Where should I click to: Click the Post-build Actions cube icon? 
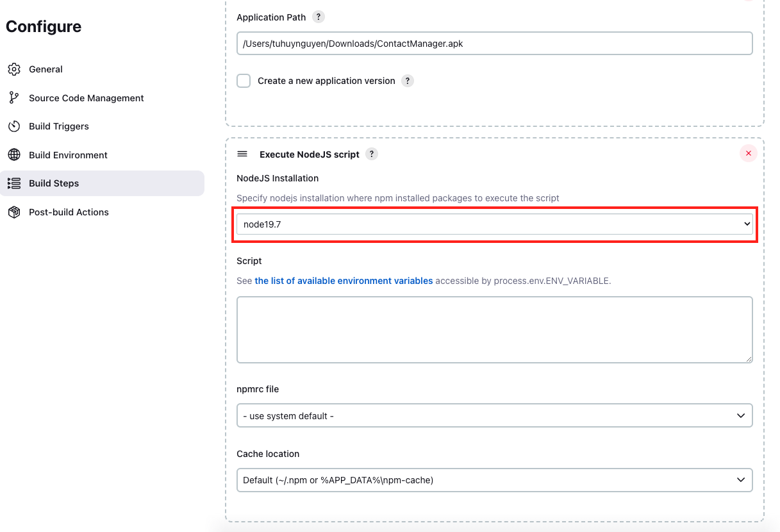pos(14,212)
